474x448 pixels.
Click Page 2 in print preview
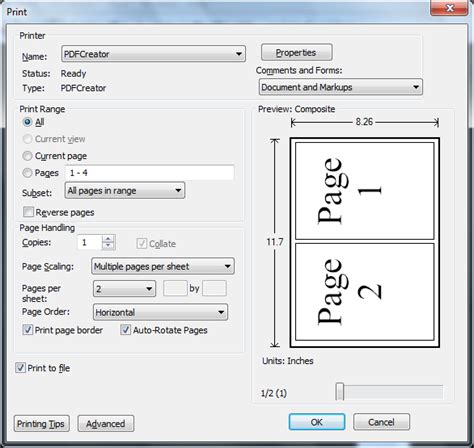(365, 292)
